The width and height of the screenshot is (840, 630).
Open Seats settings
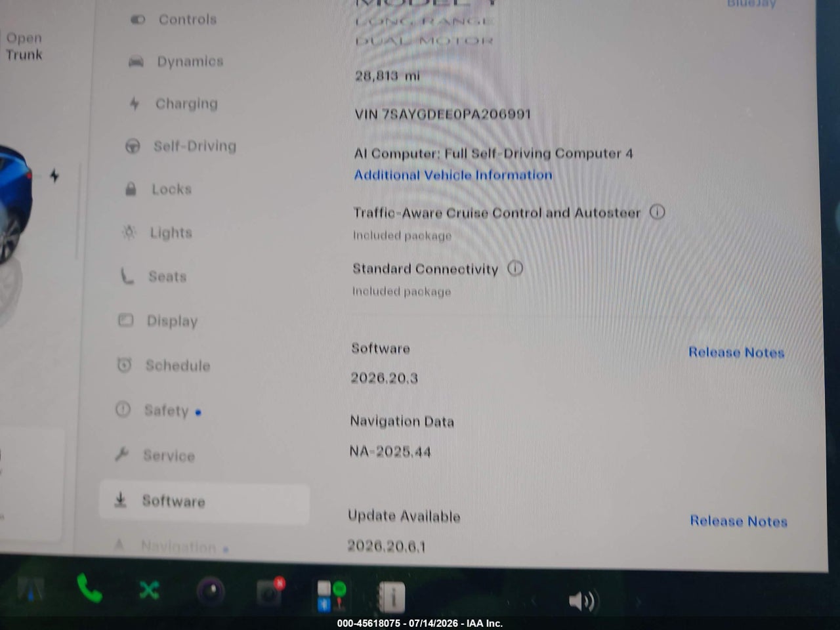(153, 276)
